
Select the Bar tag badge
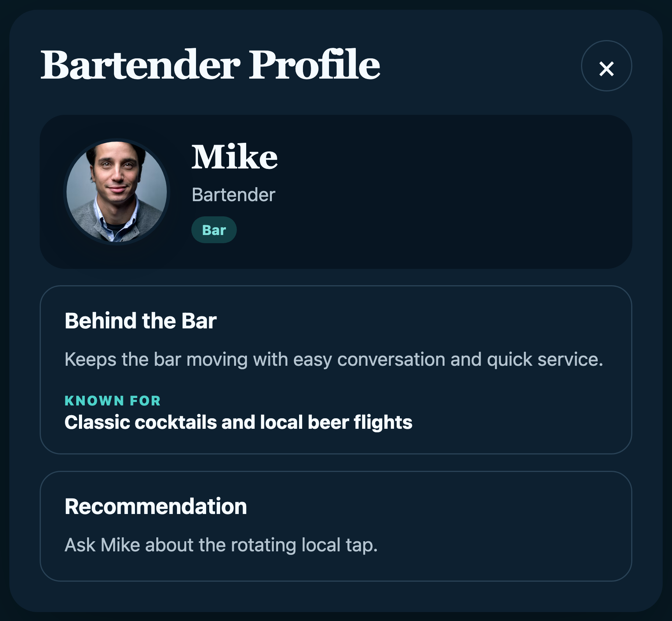(x=214, y=230)
